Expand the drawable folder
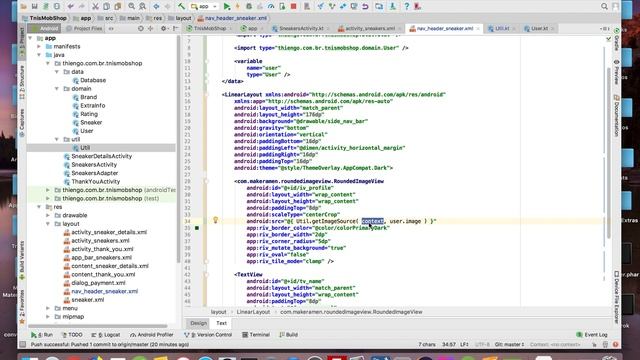The height and width of the screenshot is (360, 640). pos(48,215)
